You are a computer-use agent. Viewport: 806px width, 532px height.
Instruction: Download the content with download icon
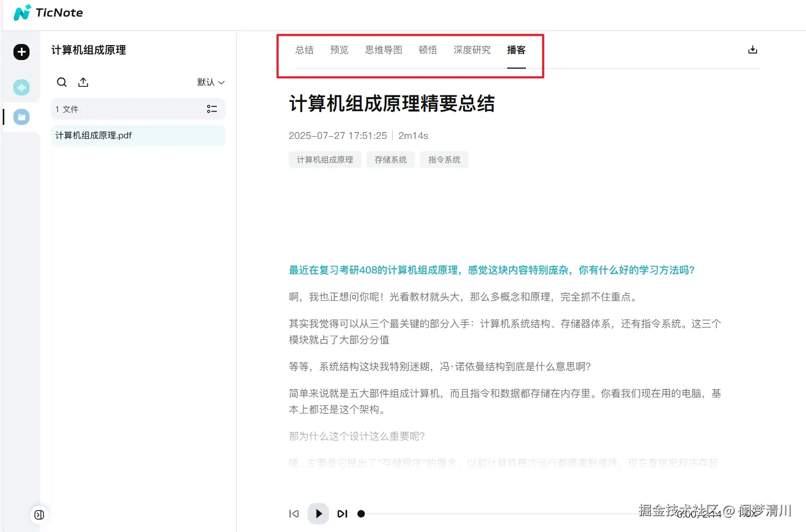753,50
